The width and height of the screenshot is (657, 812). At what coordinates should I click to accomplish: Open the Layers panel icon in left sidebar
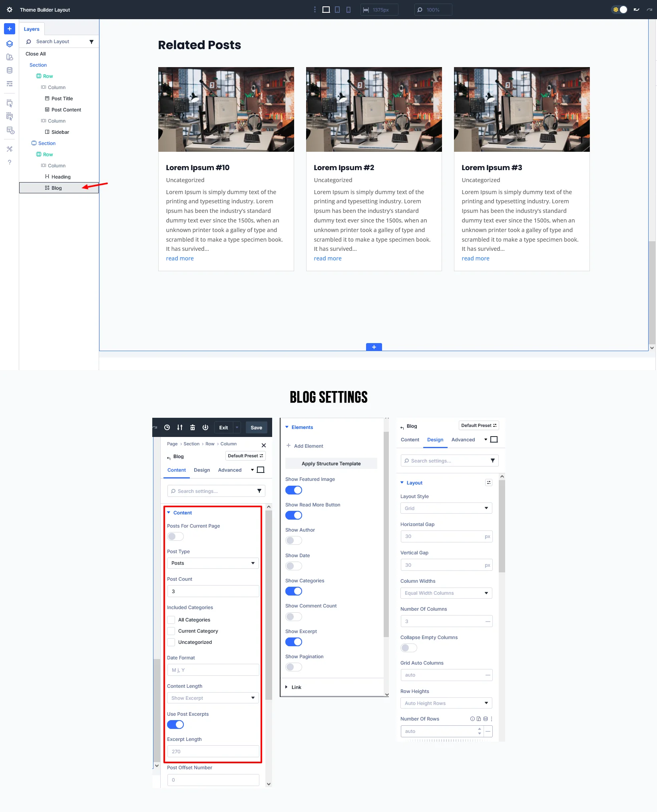click(9, 44)
